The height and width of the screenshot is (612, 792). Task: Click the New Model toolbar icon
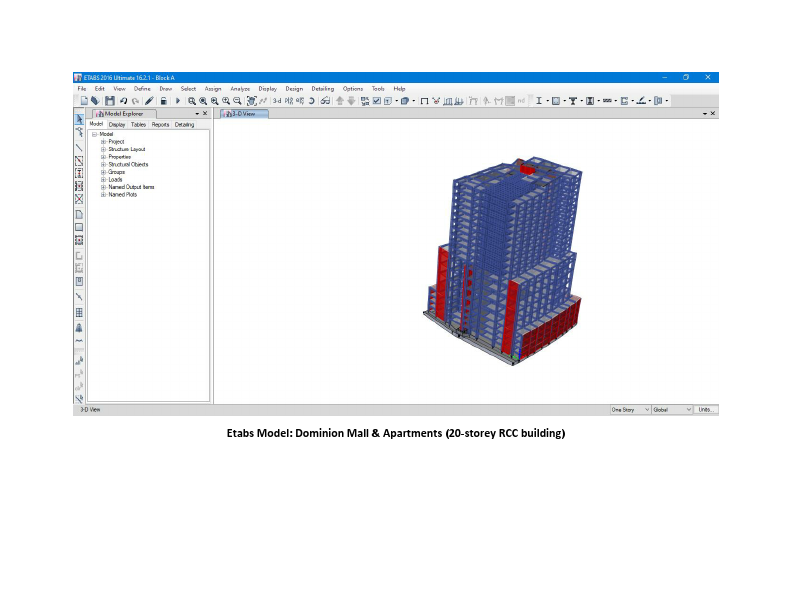click(84, 101)
